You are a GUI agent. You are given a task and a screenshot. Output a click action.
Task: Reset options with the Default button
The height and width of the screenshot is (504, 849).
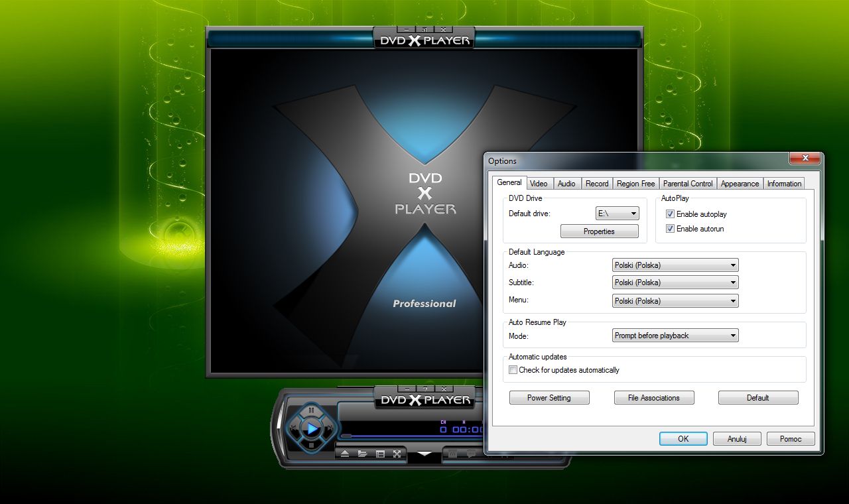pyautogui.click(x=758, y=398)
